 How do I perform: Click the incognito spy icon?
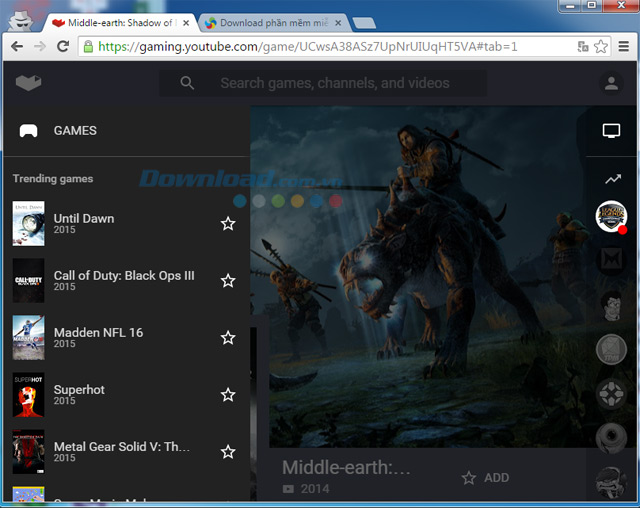20,20
